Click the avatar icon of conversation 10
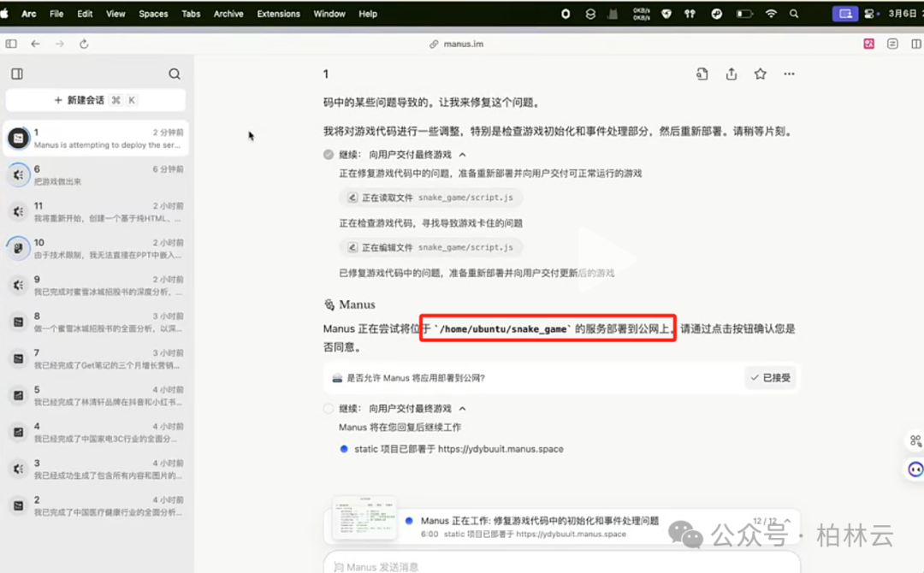924x573 pixels. pos(18,249)
